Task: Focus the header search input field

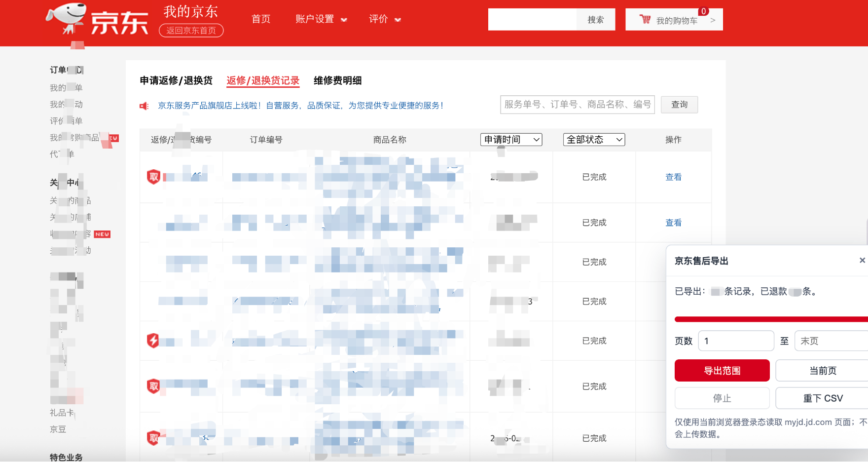Action: coord(532,20)
